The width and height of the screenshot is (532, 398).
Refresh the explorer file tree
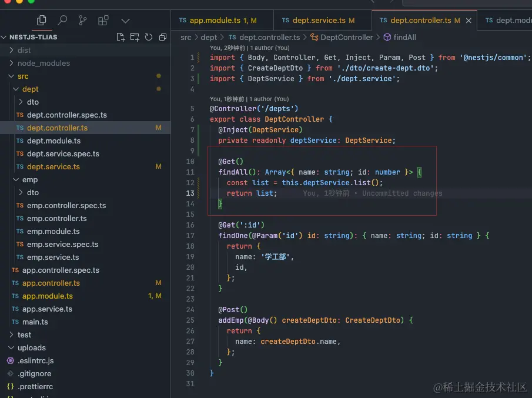(x=149, y=37)
